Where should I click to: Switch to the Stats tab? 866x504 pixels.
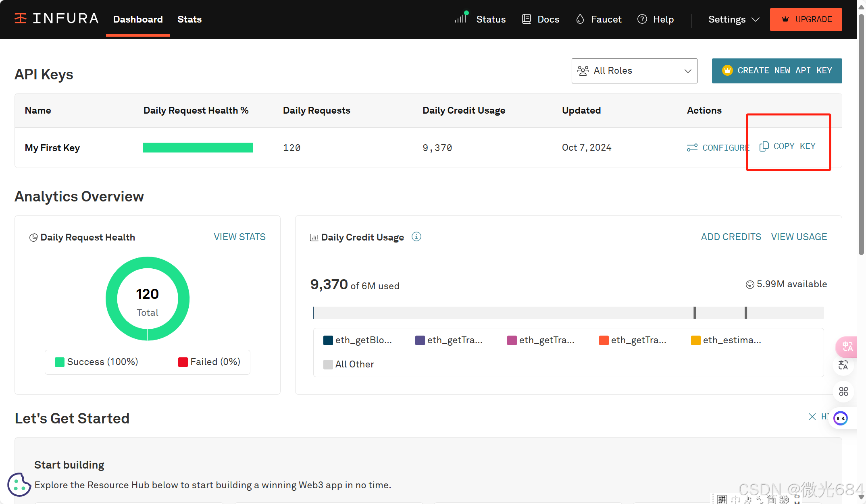[x=189, y=19]
